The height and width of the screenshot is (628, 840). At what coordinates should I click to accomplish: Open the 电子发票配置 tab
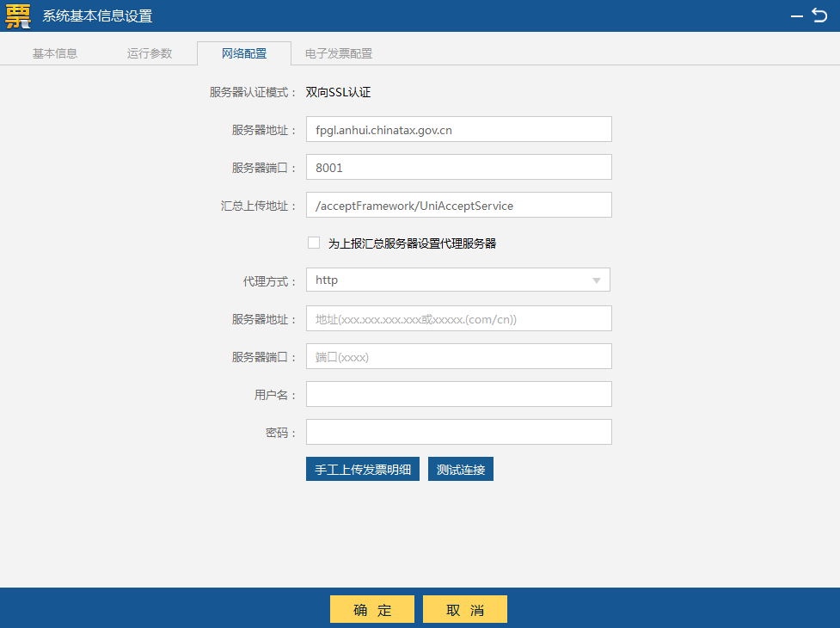coord(339,52)
